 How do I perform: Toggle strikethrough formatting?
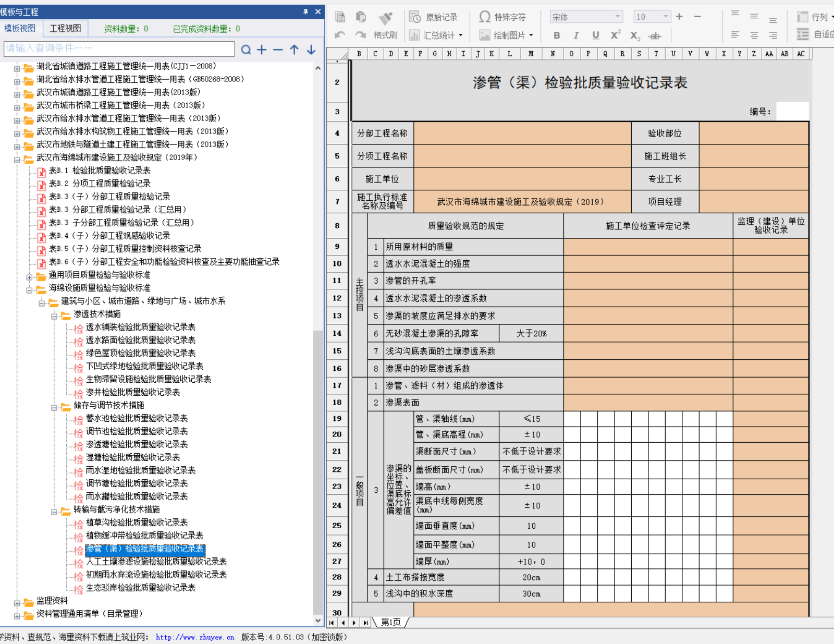tap(655, 36)
